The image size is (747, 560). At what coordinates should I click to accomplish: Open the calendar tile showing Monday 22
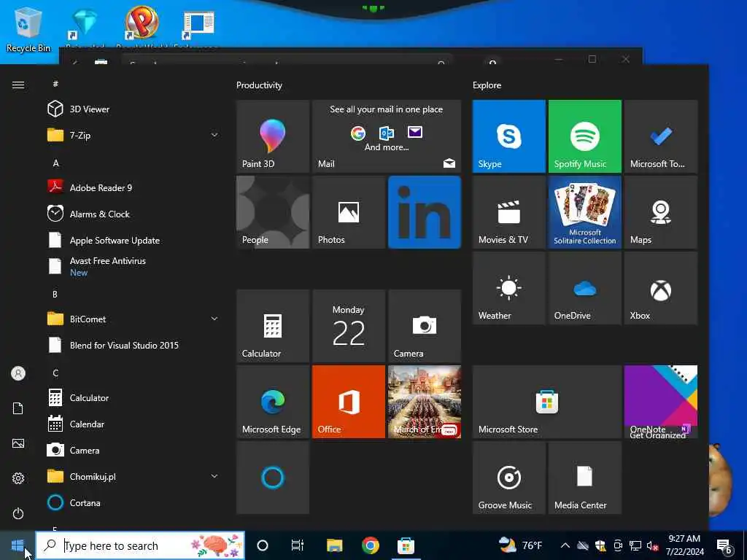(348, 326)
